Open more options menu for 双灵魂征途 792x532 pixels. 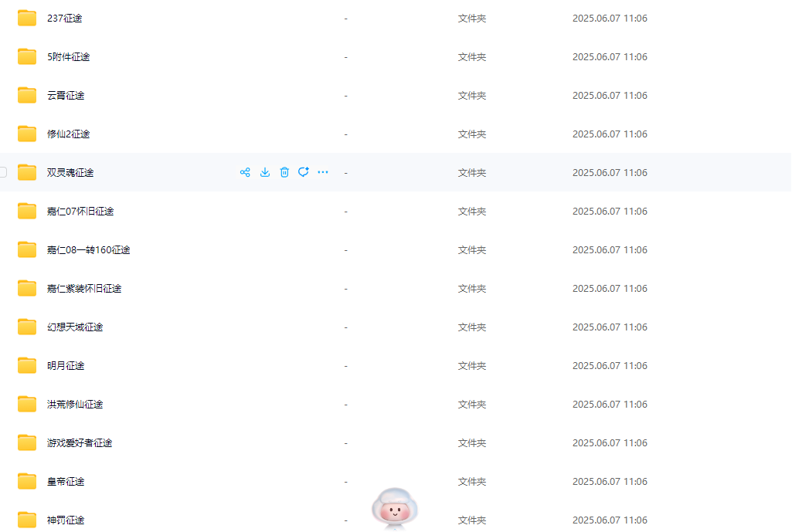click(x=323, y=173)
